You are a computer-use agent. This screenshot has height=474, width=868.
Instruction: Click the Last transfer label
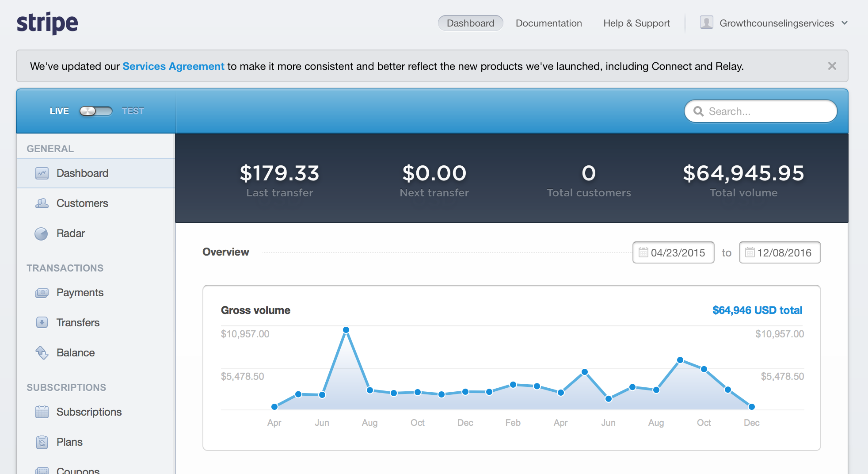pos(279,193)
